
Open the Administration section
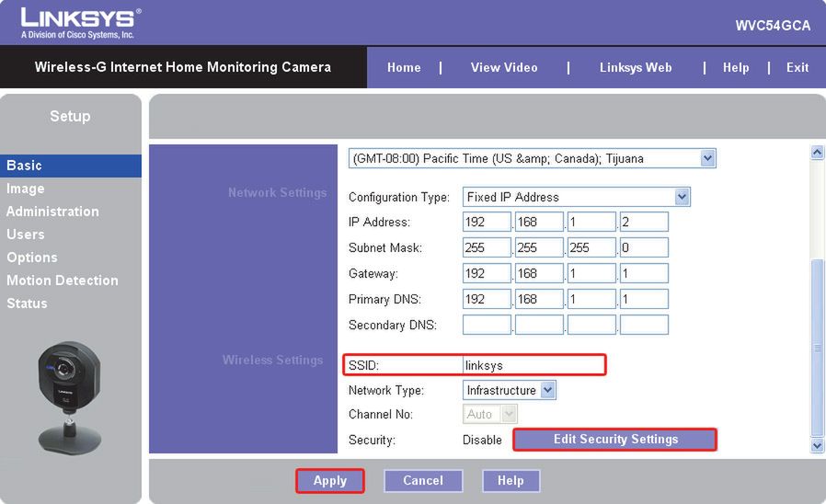tap(52, 212)
